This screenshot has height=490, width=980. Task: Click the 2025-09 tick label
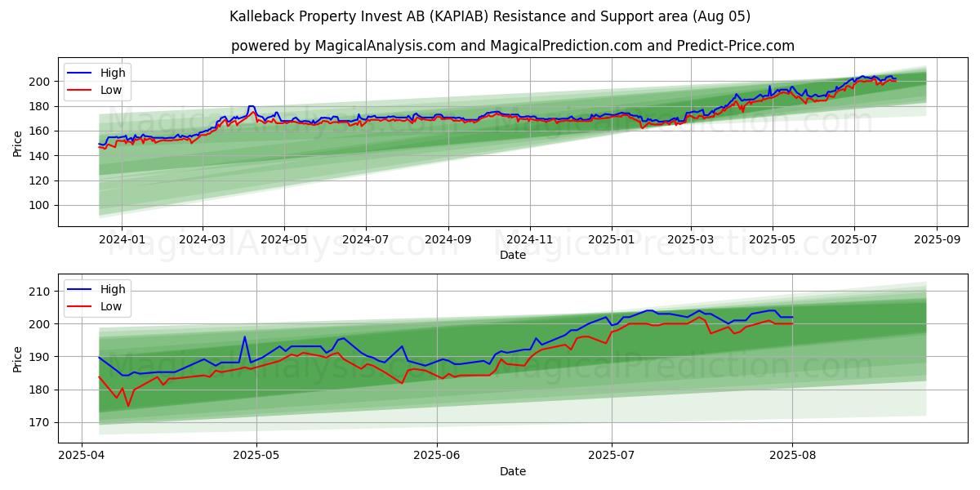tap(937, 240)
